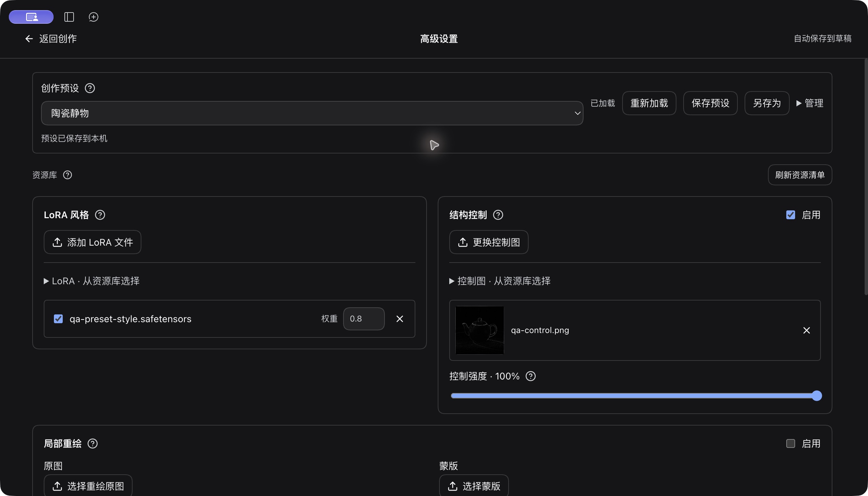Open new chat plus bubble icon

pyautogui.click(x=94, y=17)
